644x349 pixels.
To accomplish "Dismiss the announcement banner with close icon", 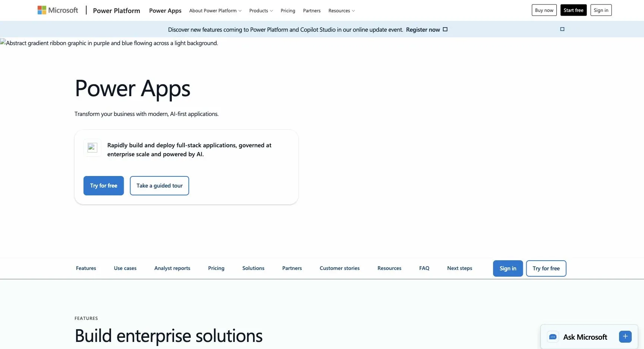I will pyautogui.click(x=562, y=29).
